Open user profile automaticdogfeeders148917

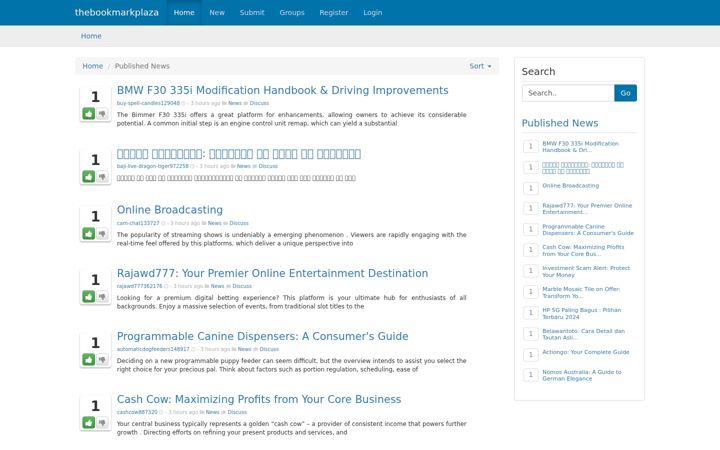(153, 349)
